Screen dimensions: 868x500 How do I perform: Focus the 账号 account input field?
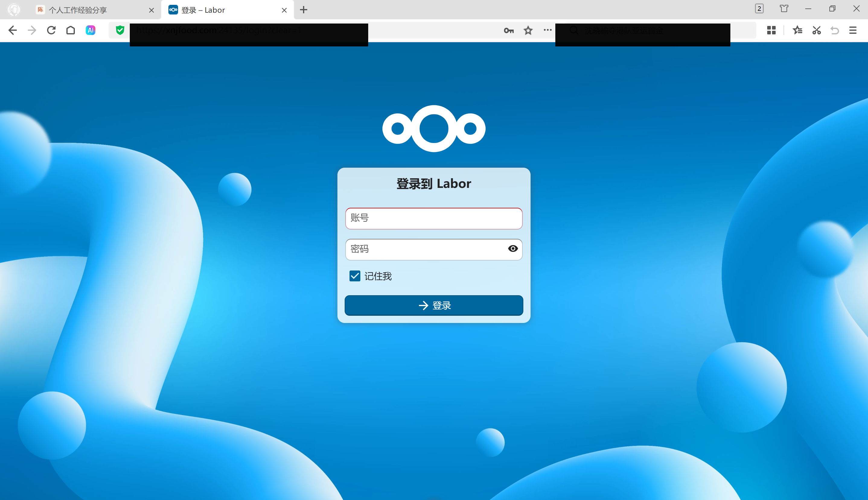434,218
